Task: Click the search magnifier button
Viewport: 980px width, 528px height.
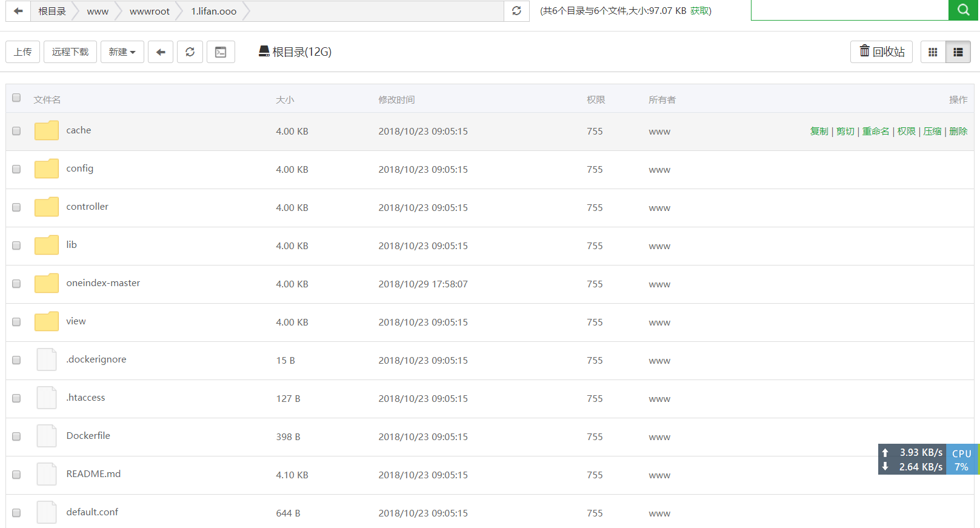Action: (x=962, y=10)
